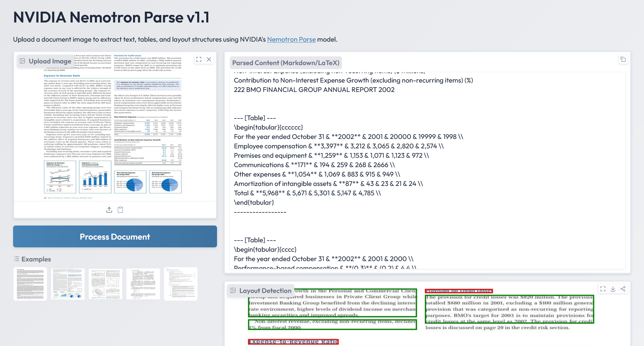Screen dimensions: 644x346
Task: Click the upload file icon below image
Action: click(109, 210)
